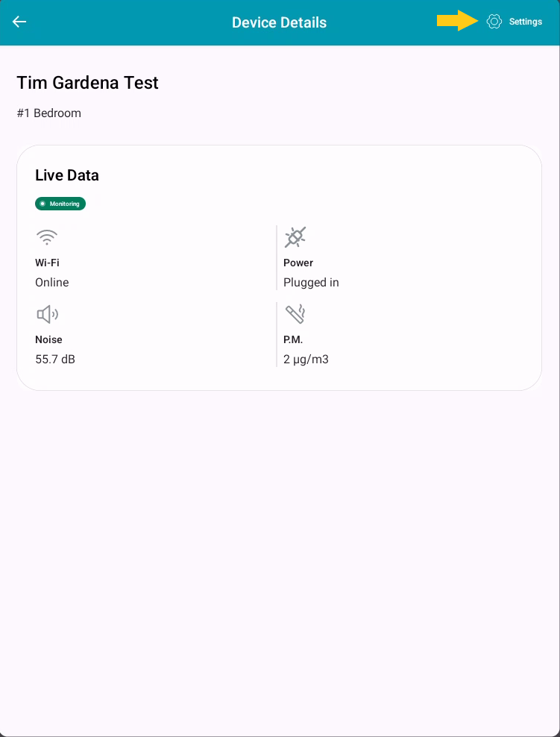Select the Device Details title bar
This screenshot has height=737, width=560.
coord(279,22)
